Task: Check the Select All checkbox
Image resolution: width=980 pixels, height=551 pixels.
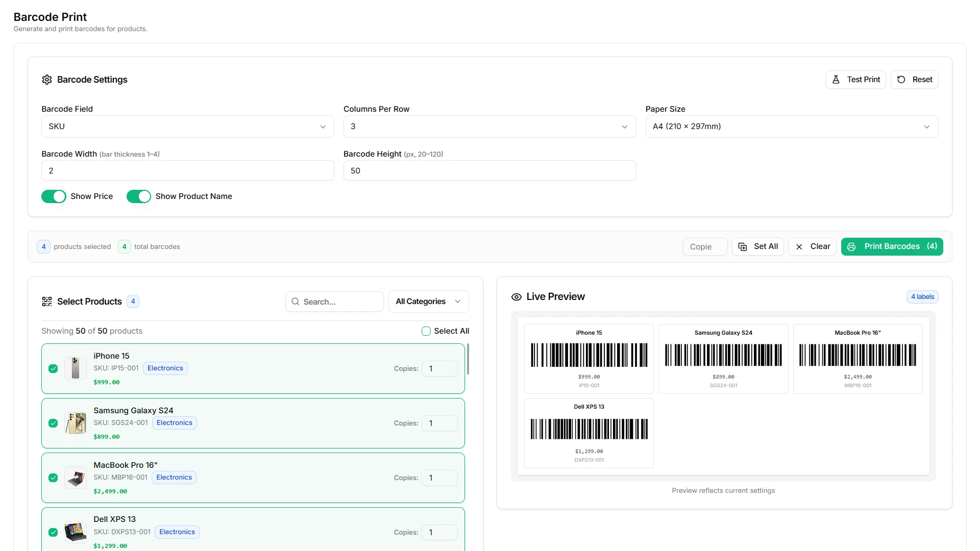Action: click(x=426, y=331)
